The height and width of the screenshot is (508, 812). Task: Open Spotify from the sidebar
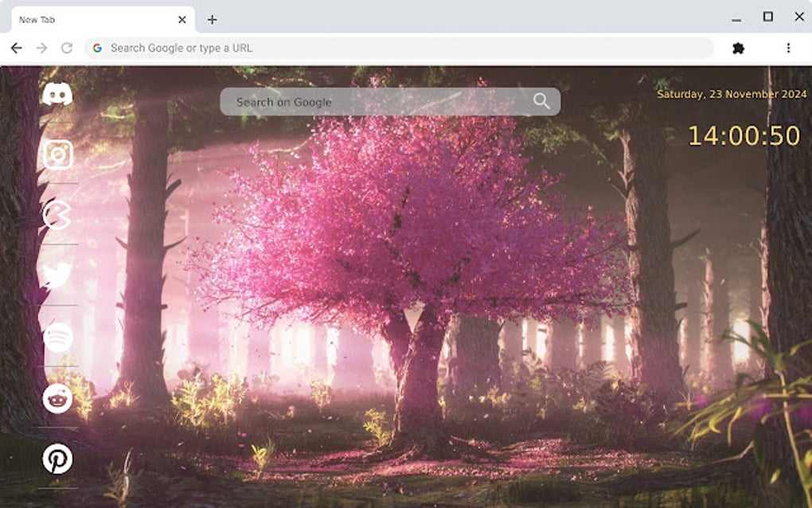[57, 336]
